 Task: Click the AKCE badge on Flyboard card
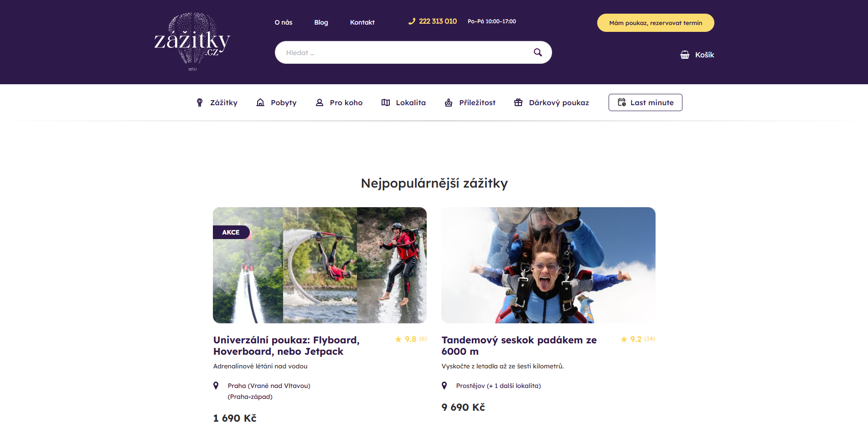point(231,232)
